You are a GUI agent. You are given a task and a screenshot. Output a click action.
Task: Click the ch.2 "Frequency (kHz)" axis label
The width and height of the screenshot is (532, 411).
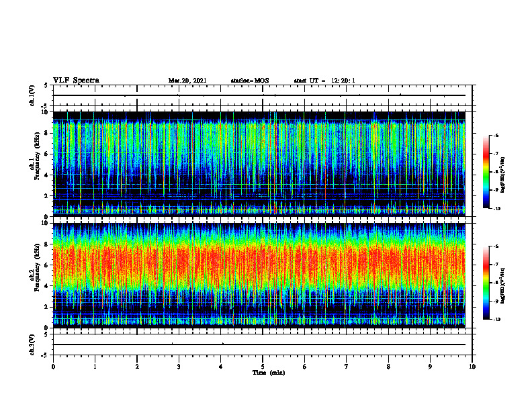click(37, 267)
